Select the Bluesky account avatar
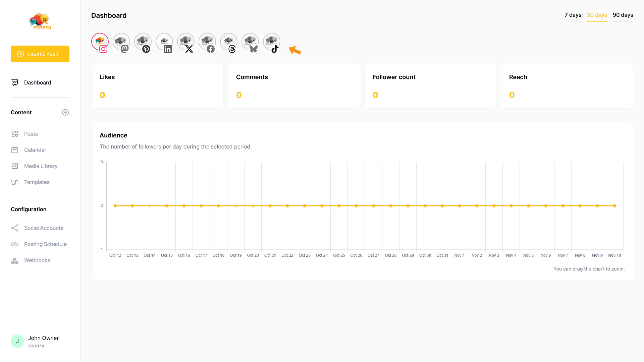 [250, 42]
